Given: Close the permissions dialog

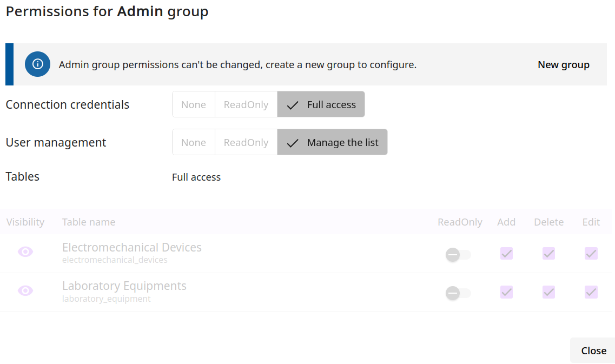Looking at the screenshot, I should pyautogui.click(x=593, y=350).
